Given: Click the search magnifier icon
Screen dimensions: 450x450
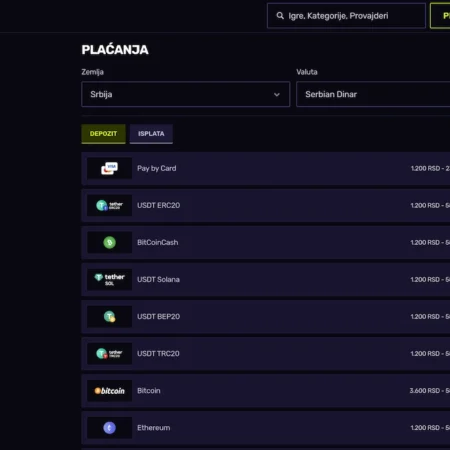Looking at the screenshot, I should [x=280, y=16].
